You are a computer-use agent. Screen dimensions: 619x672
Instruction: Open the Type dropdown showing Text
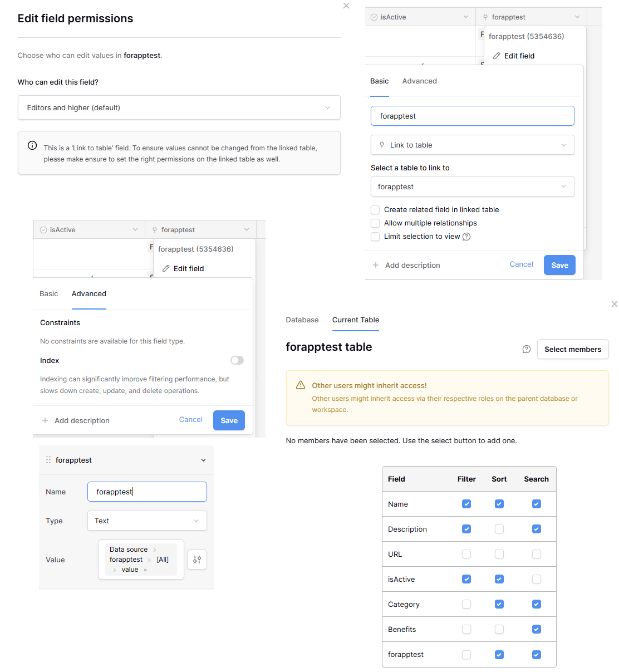click(147, 521)
